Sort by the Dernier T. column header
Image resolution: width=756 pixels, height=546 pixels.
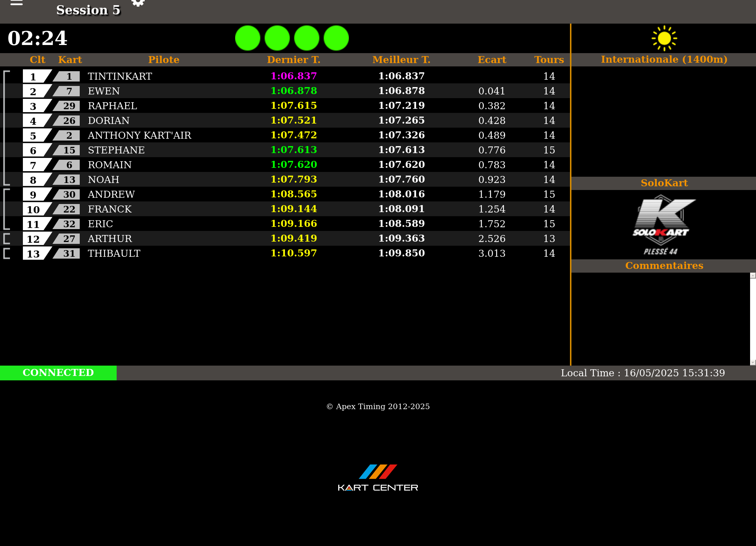pyautogui.click(x=293, y=60)
